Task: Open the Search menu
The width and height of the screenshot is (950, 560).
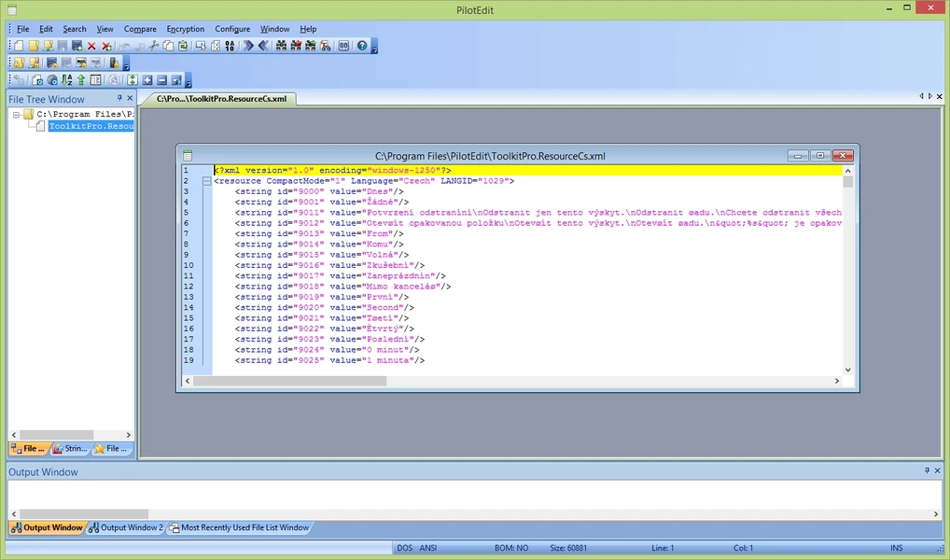Action: [75, 29]
